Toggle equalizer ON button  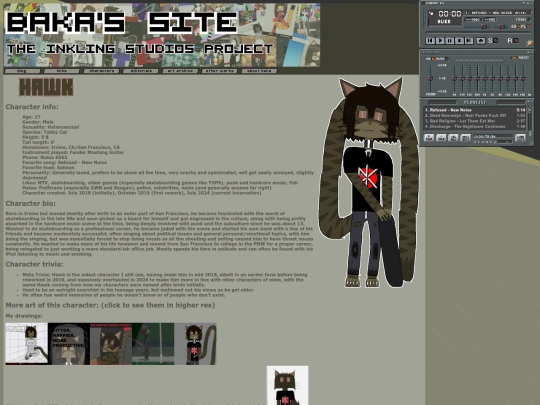coord(429,59)
